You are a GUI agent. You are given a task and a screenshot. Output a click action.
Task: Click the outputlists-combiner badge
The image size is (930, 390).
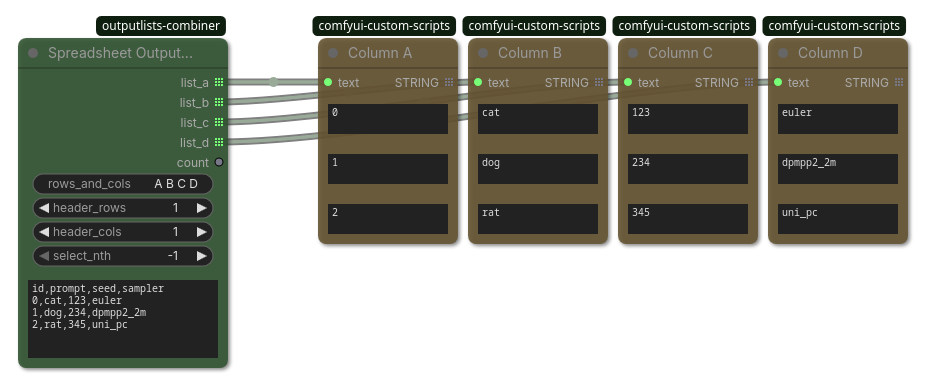tap(161, 26)
